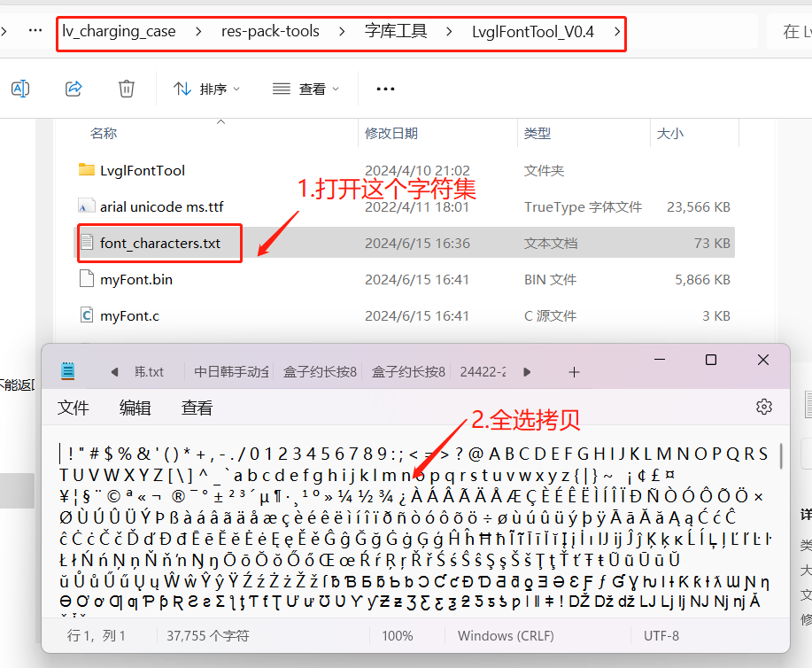Add a new Notepad tab
Screen dimensions: 812x668
pyautogui.click(x=574, y=372)
